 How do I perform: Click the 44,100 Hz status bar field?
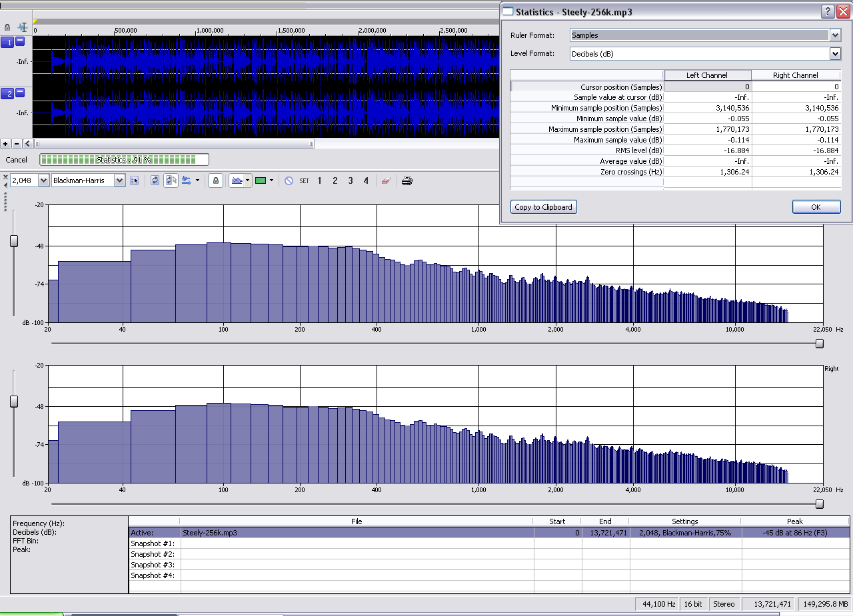(656, 604)
